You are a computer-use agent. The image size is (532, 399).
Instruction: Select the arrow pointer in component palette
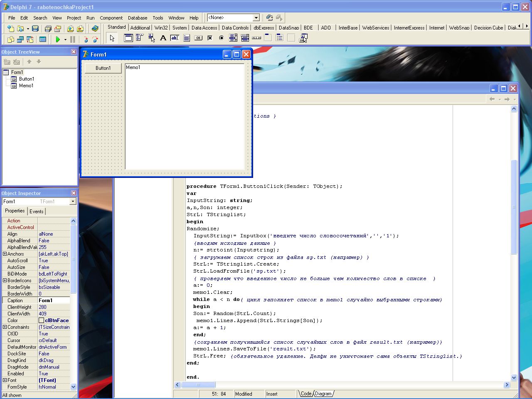[112, 38]
